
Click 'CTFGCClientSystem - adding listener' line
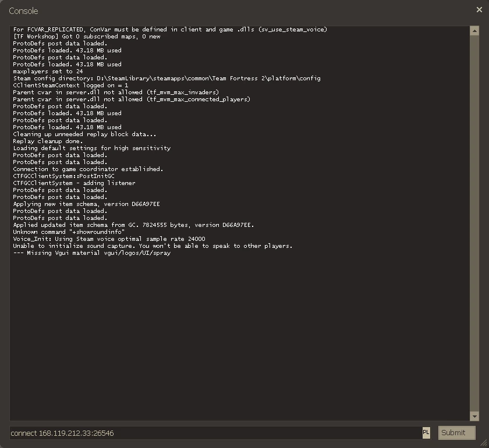(74, 183)
